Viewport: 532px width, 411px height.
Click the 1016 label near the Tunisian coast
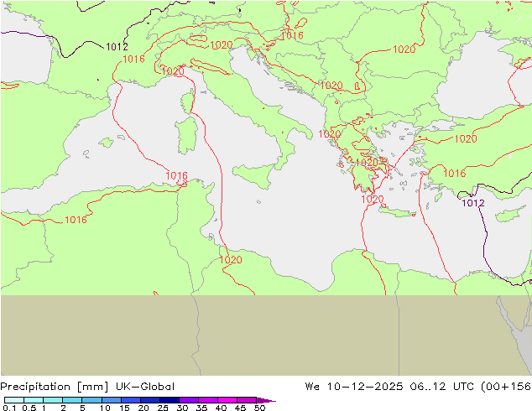[x=176, y=175]
